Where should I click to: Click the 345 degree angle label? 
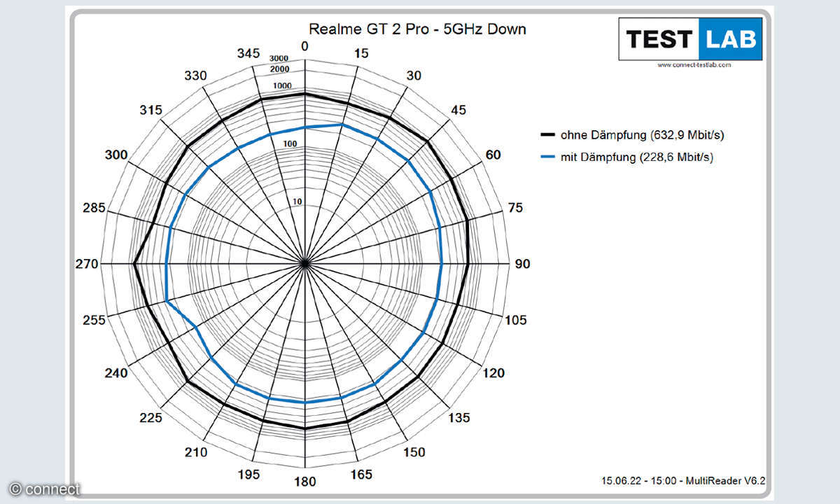[x=248, y=53]
